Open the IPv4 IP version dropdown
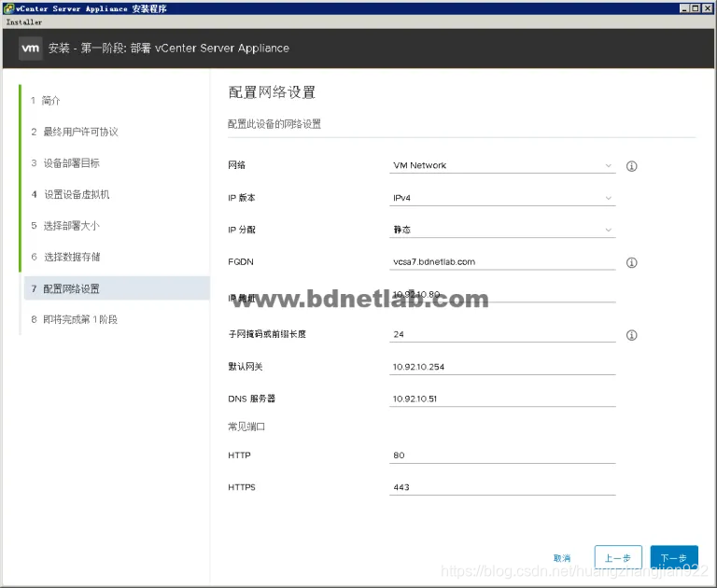Image resolution: width=717 pixels, height=588 pixels. click(x=502, y=198)
